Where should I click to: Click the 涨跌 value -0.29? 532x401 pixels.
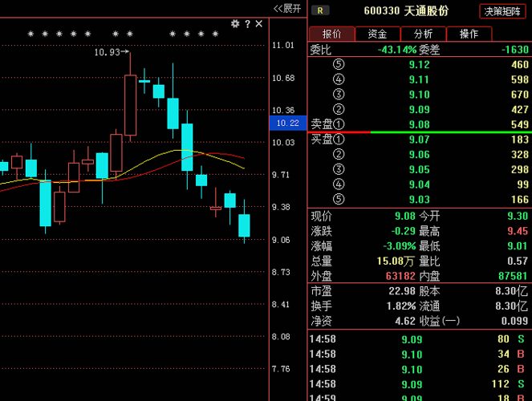tap(404, 231)
